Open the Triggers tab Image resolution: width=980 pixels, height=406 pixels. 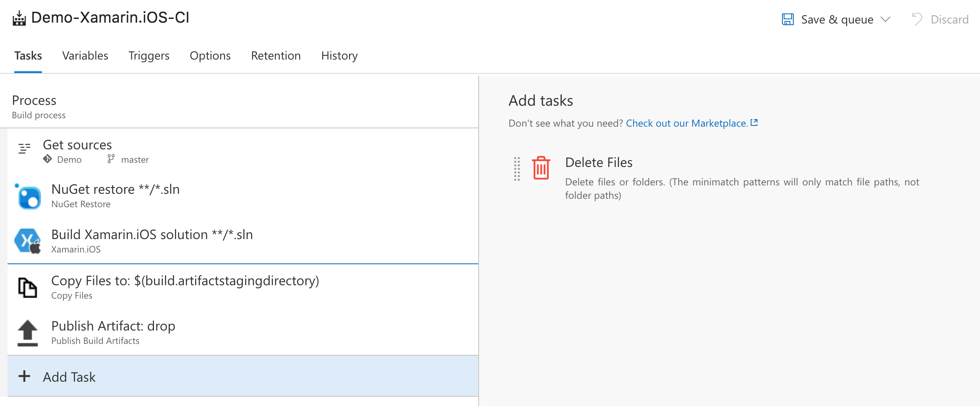pos(149,56)
